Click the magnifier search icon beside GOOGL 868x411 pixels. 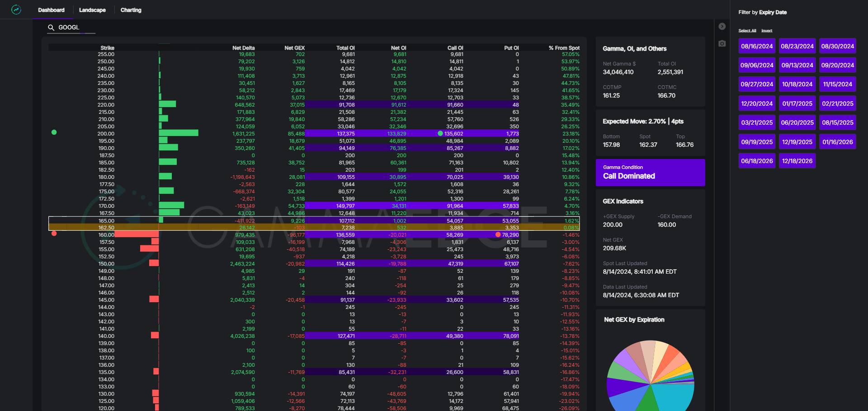click(51, 28)
